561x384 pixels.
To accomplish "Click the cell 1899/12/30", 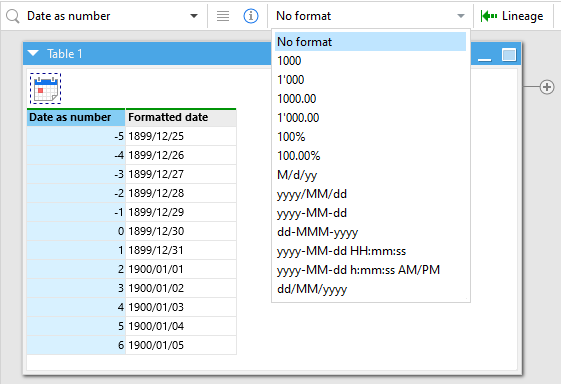I will pyautogui.click(x=181, y=231).
